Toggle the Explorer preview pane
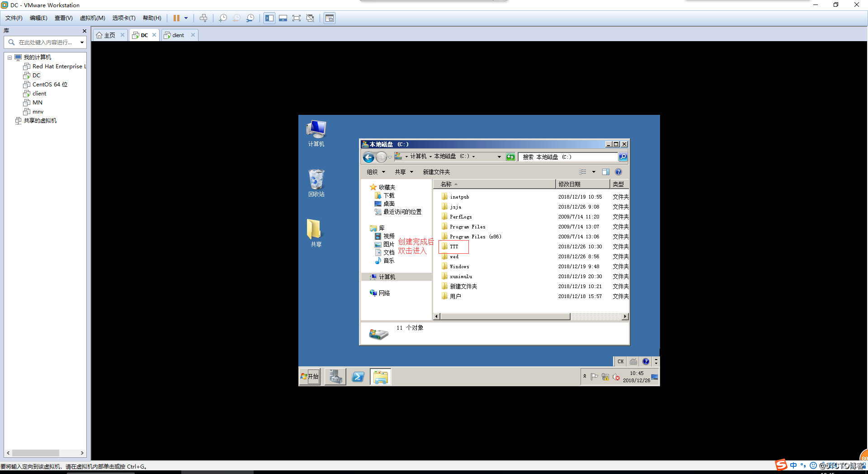The width and height of the screenshot is (868, 474). 606,172
